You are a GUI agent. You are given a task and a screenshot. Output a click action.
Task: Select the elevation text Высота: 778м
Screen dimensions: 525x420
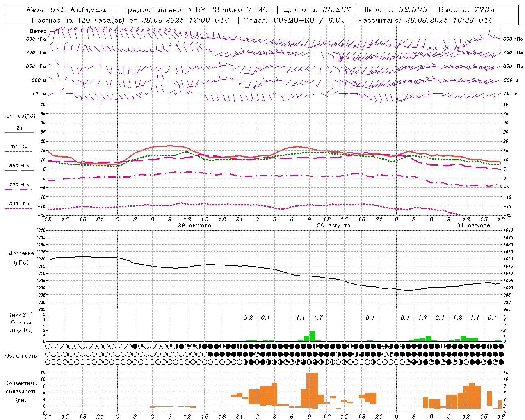[x=466, y=10]
